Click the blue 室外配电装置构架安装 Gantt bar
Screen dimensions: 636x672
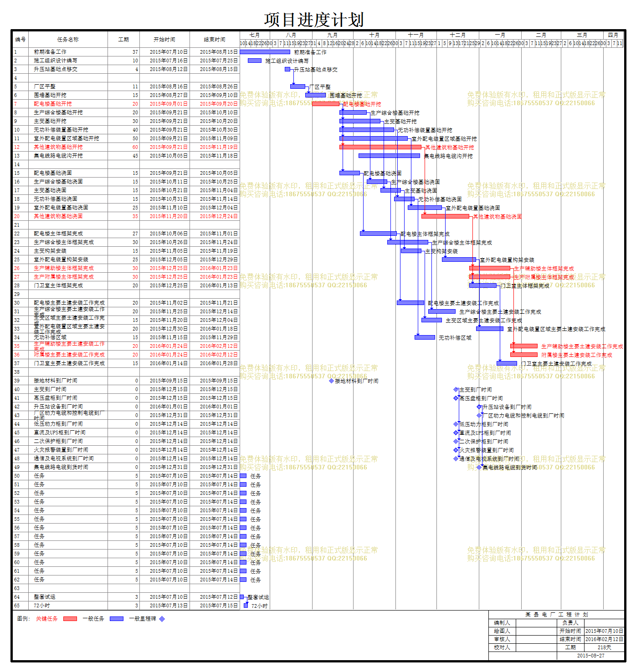point(459,260)
